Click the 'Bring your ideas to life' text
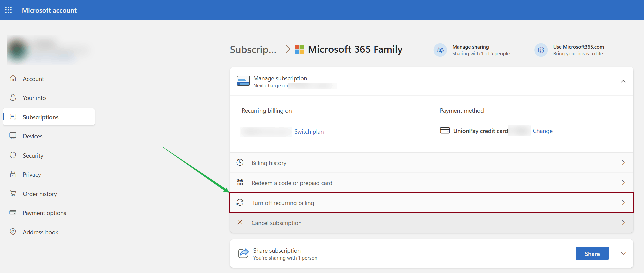644x273 pixels. [x=578, y=54]
